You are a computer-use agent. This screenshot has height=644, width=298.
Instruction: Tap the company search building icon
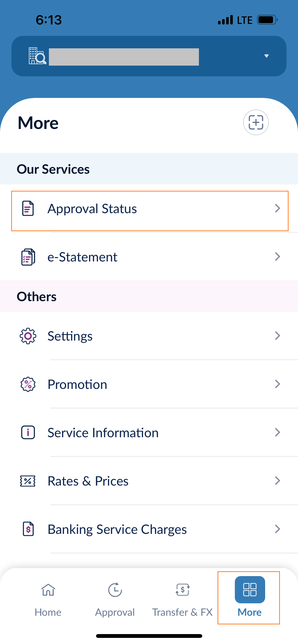point(37,56)
